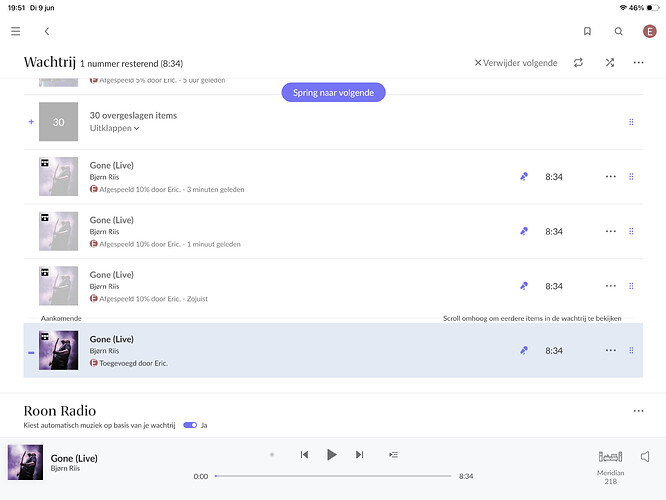The width and height of the screenshot is (666, 500).
Task: Open bookmarks via the bookmark icon
Action: click(587, 31)
